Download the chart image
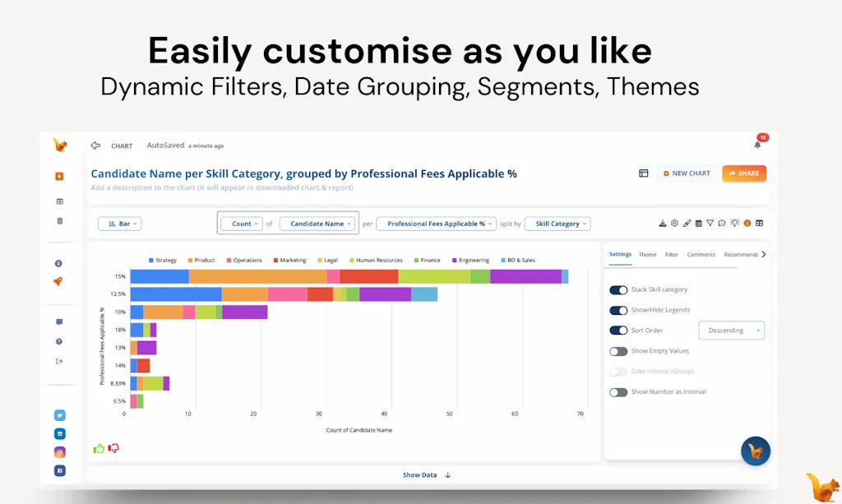The width and height of the screenshot is (842, 504). (x=663, y=223)
